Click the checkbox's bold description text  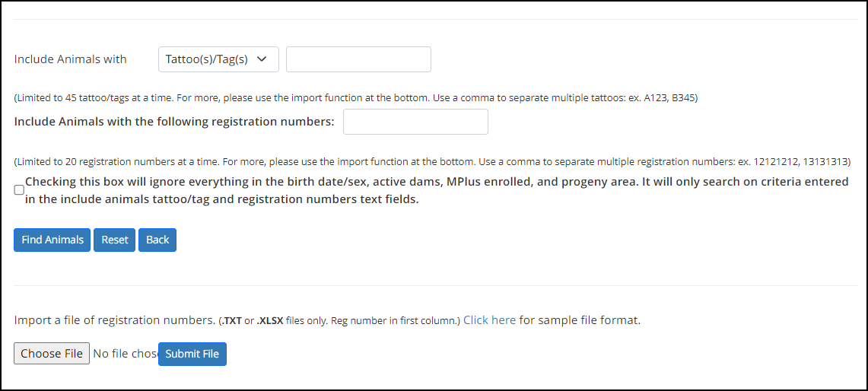click(x=437, y=190)
